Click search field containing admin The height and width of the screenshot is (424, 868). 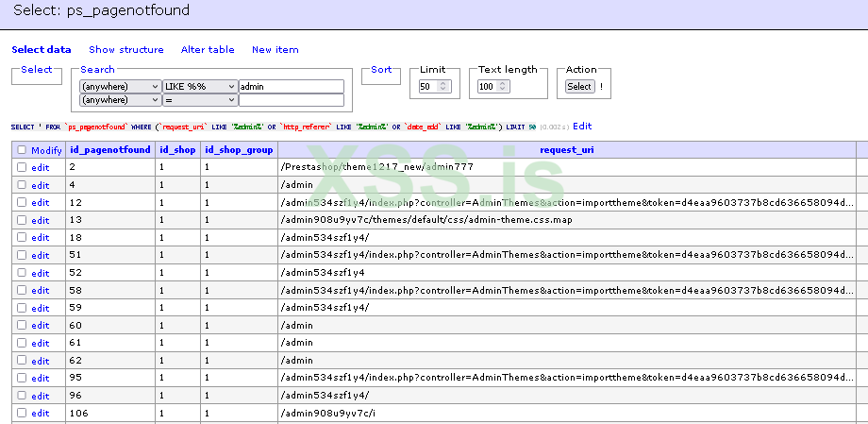(292, 87)
